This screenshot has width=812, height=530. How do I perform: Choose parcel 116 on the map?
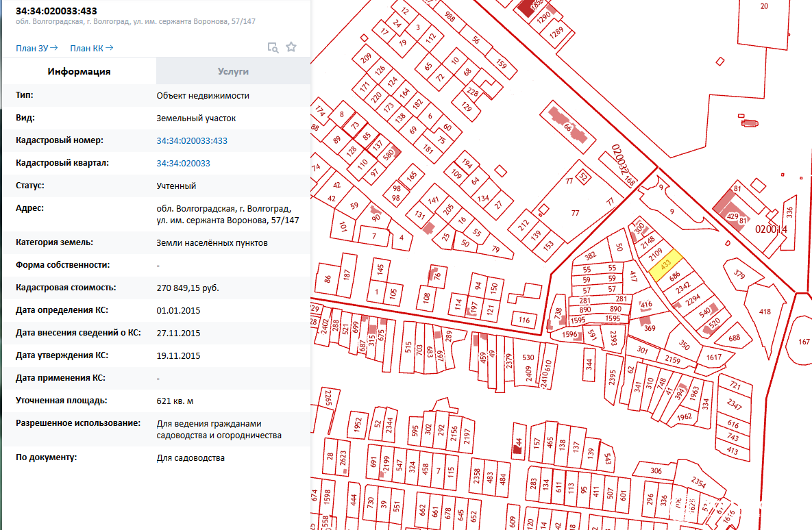coord(524,320)
